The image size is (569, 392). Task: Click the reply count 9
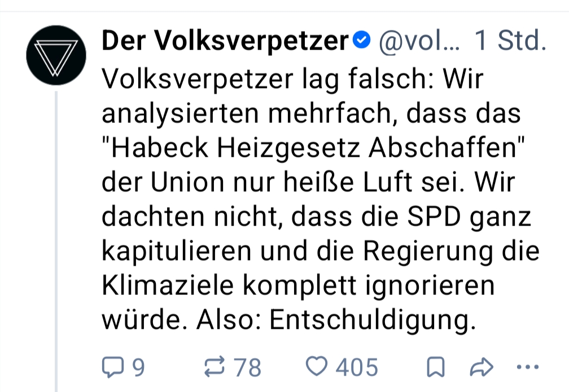point(138,368)
